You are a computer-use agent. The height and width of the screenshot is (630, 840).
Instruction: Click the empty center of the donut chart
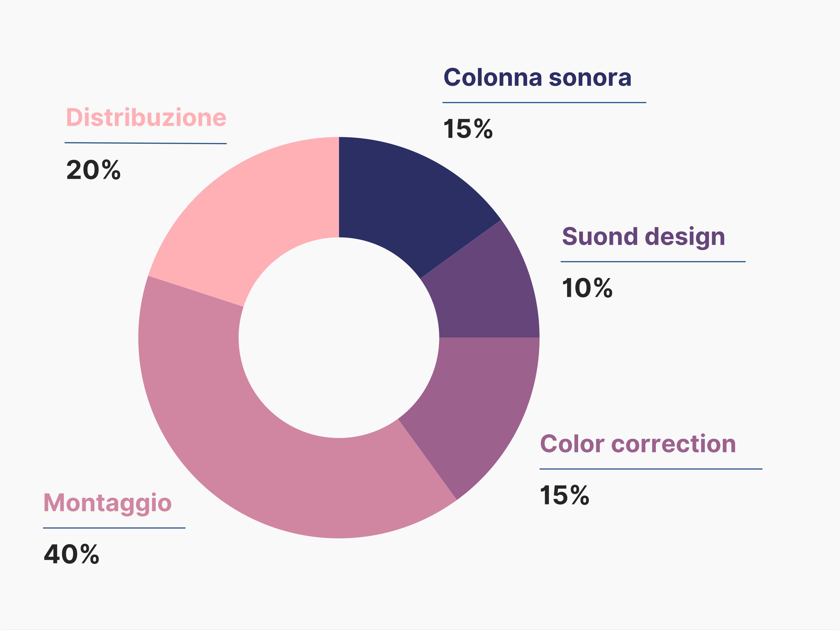339,338
